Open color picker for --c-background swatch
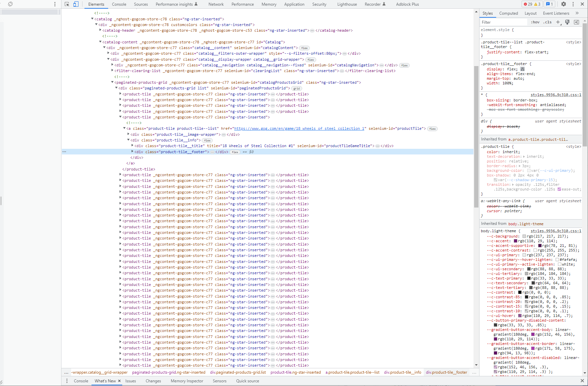This screenshot has width=588, height=386. tap(524, 236)
